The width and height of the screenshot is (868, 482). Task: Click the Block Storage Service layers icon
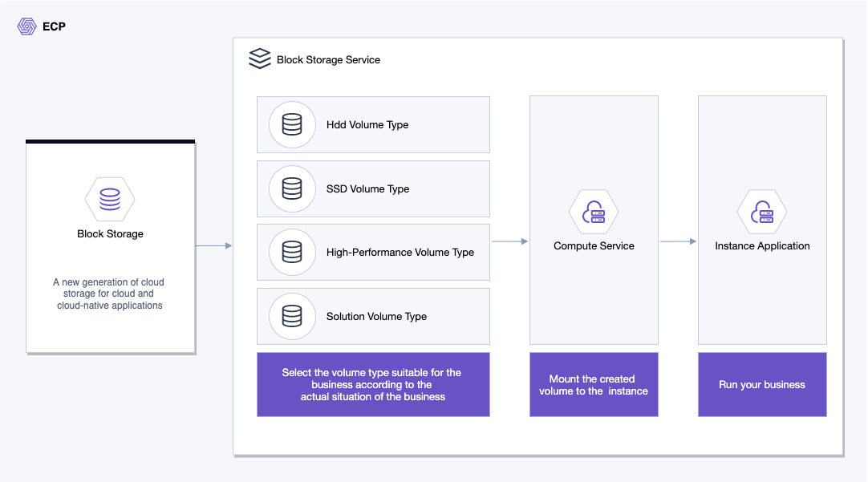(260, 59)
